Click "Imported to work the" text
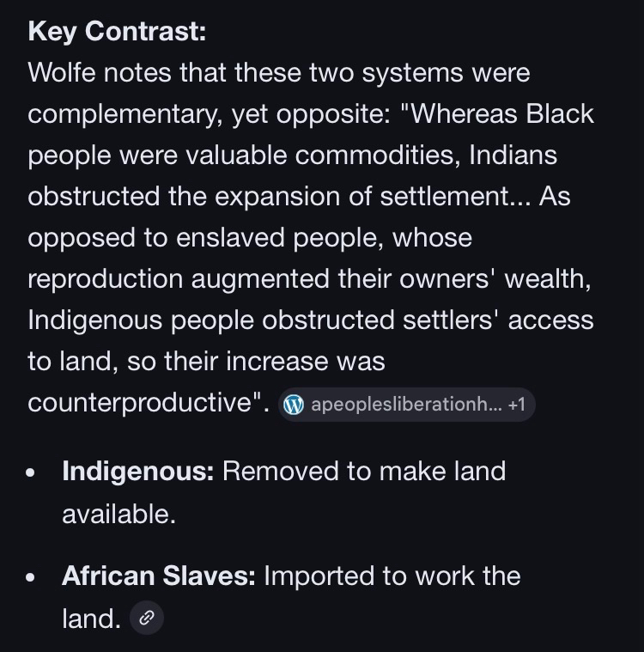The width and height of the screenshot is (644, 652). point(392,576)
